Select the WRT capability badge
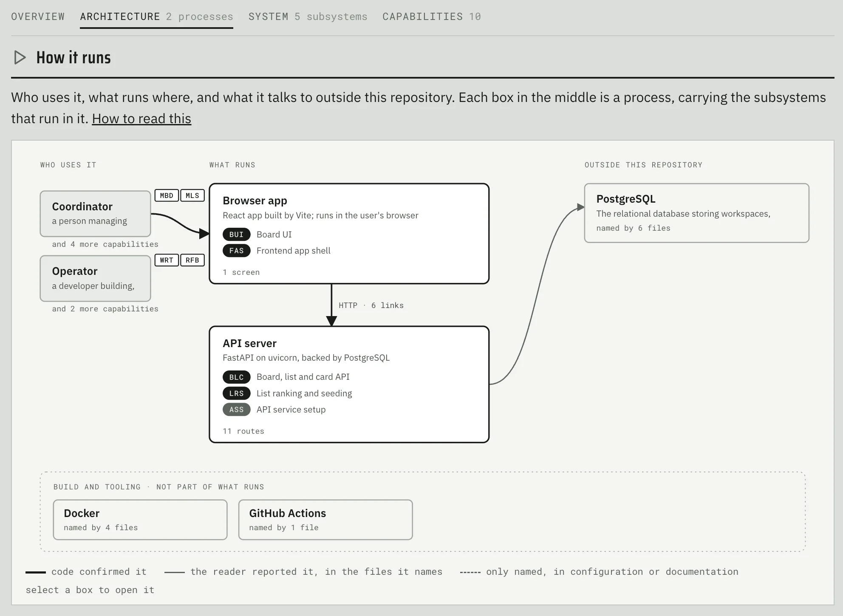Image resolution: width=843 pixels, height=616 pixels. (167, 260)
